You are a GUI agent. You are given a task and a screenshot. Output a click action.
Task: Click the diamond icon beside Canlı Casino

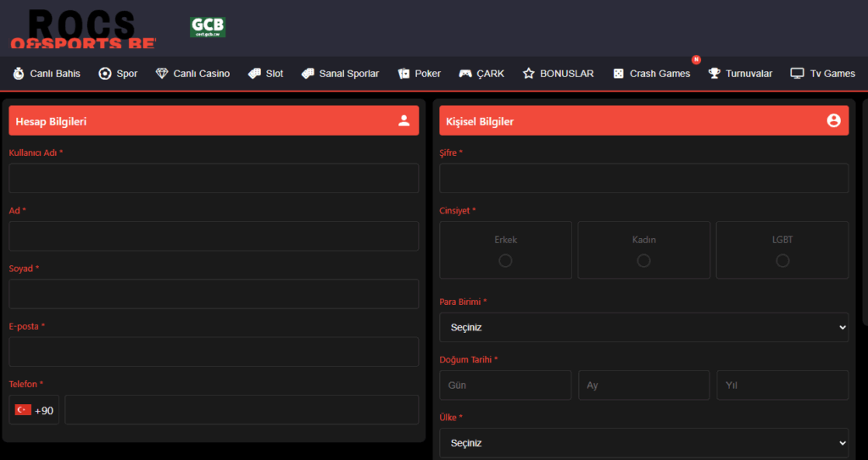[162, 73]
